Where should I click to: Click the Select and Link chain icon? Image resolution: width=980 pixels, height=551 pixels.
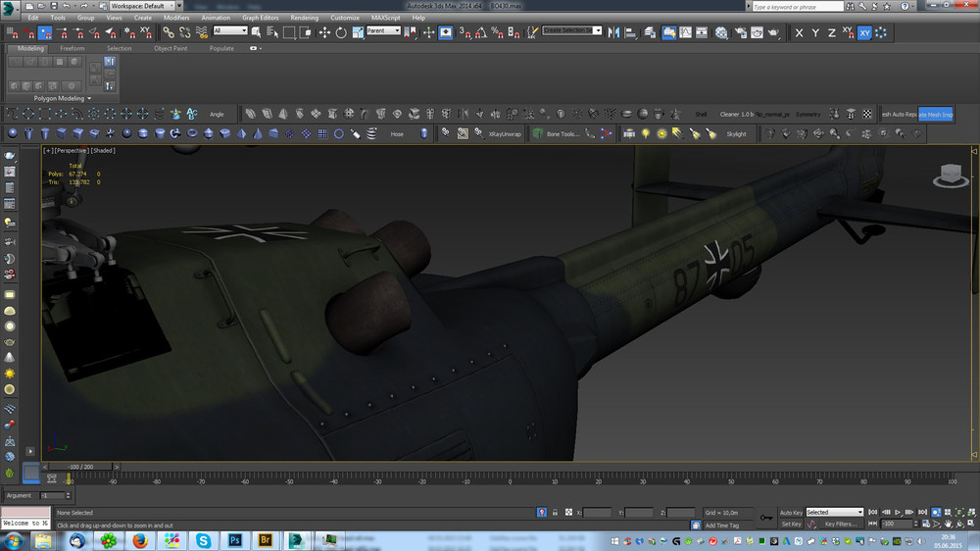click(x=170, y=32)
